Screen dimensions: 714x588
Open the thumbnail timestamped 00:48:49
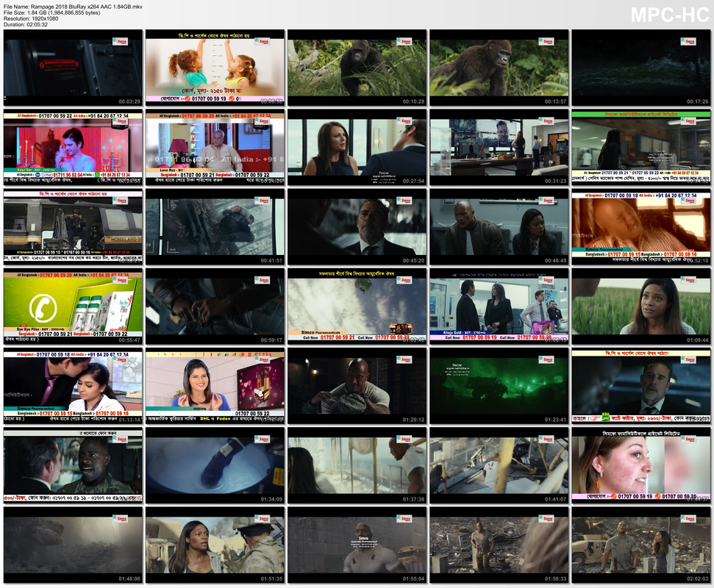click(499, 227)
